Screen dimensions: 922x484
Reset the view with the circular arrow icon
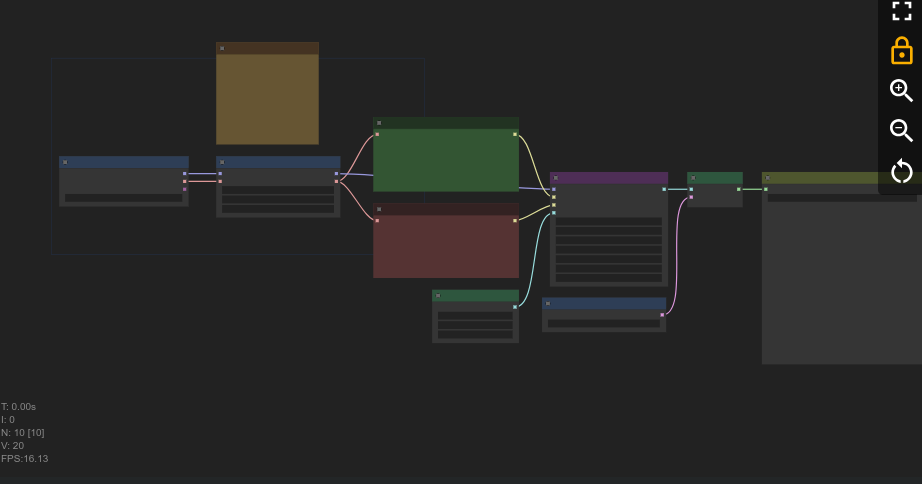pyautogui.click(x=901, y=171)
